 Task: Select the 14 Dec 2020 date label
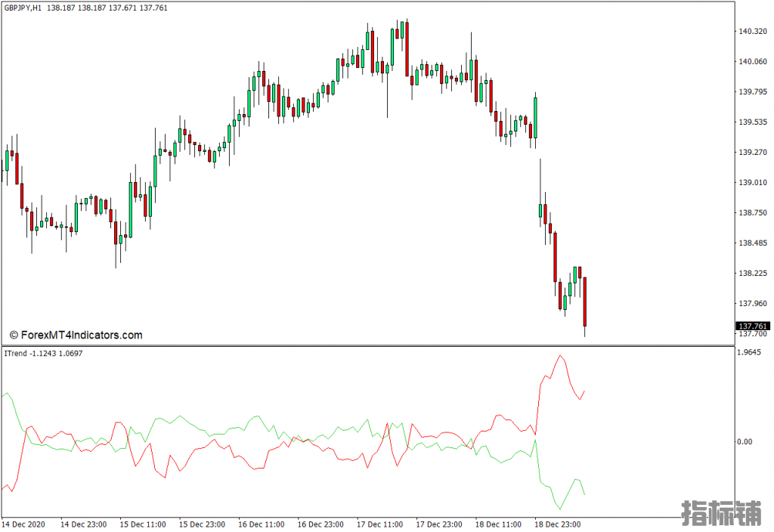[x=23, y=524]
